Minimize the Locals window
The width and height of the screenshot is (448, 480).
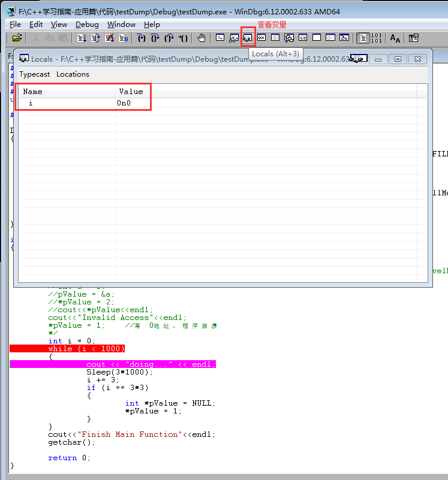click(378, 59)
